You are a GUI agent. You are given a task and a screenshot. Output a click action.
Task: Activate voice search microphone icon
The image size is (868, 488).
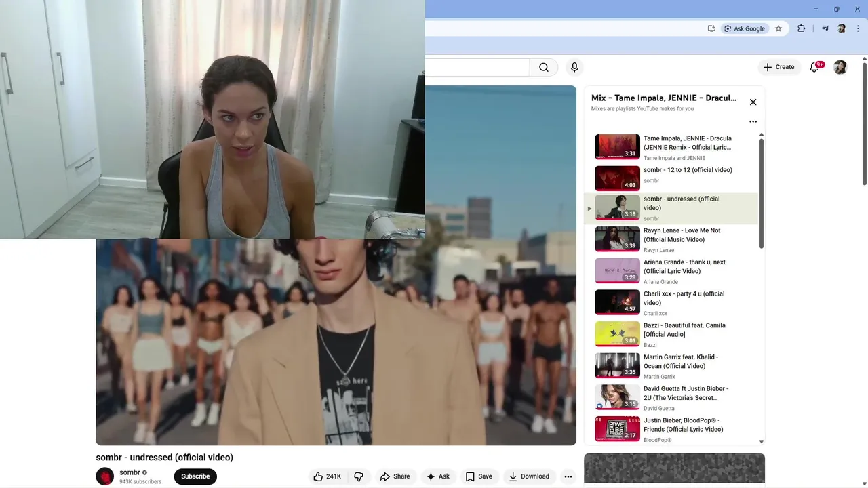click(x=574, y=67)
